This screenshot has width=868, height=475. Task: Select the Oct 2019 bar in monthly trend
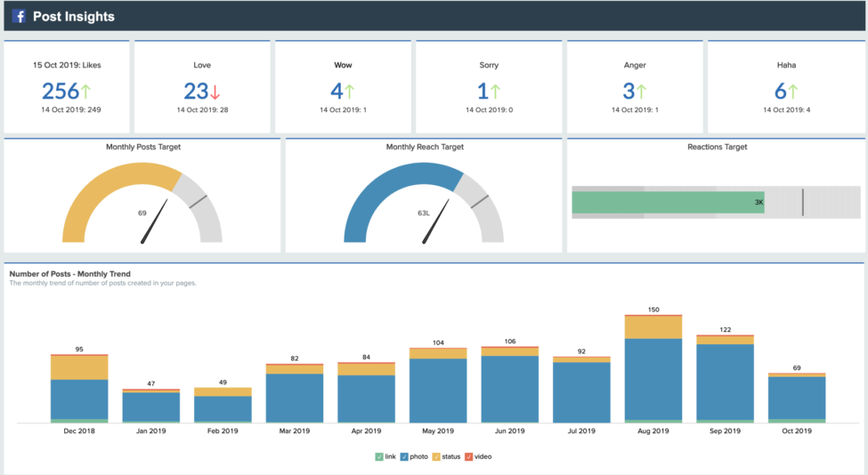(x=797, y=398)
